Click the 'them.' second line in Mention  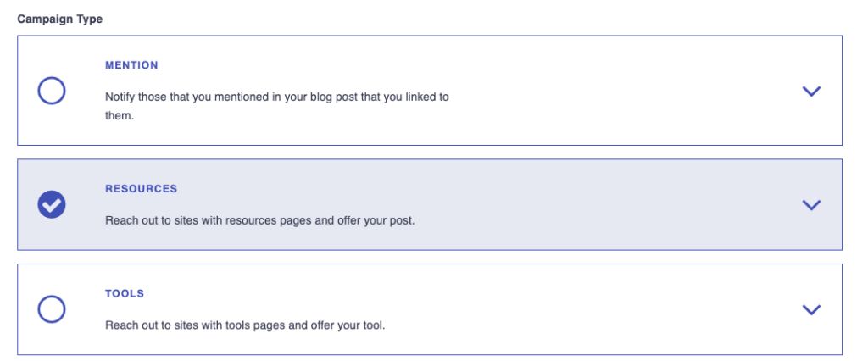(x=120, y=116)
